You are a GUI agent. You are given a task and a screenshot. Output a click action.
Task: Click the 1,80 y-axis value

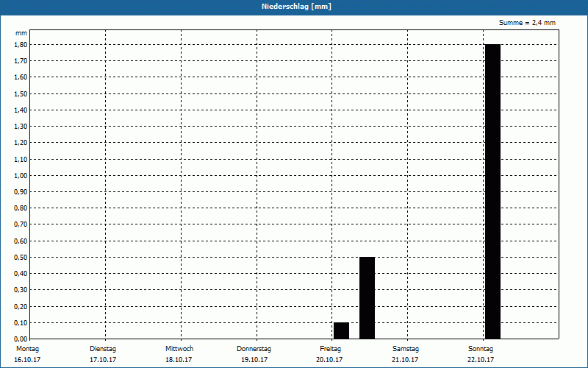coord(21,45)
